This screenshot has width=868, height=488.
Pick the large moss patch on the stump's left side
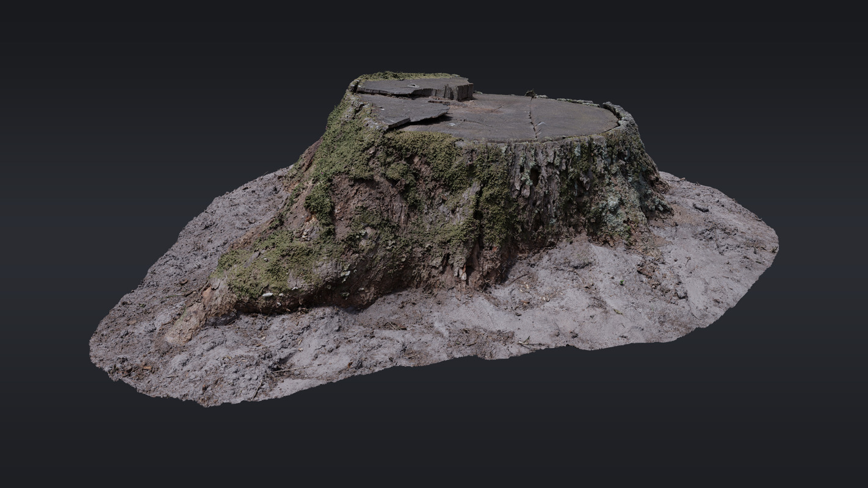pyautogui.click(x=342, y=152)
